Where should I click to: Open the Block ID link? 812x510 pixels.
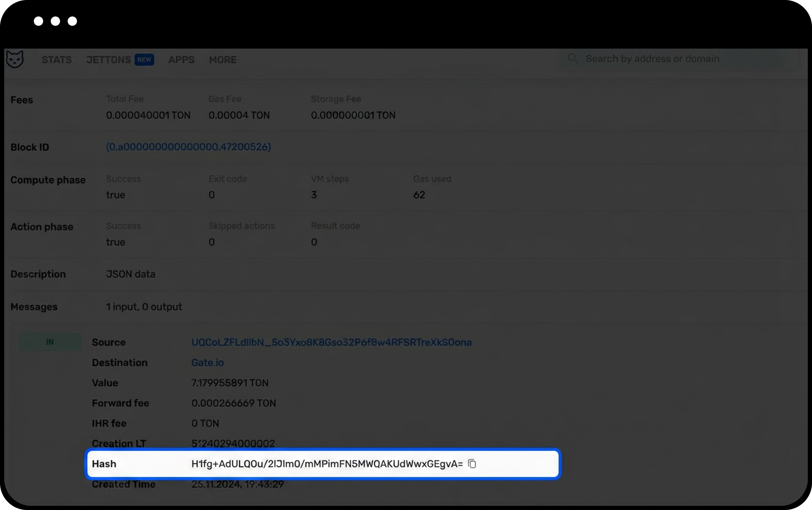[x=188, y=147]
